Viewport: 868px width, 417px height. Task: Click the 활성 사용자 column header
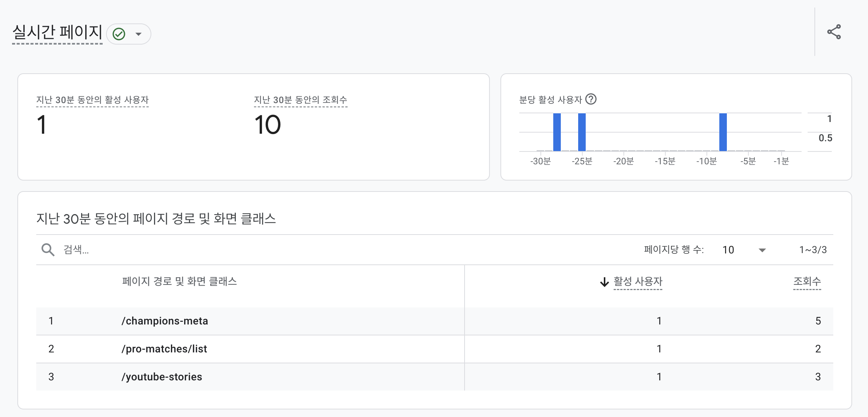point(638,281)
